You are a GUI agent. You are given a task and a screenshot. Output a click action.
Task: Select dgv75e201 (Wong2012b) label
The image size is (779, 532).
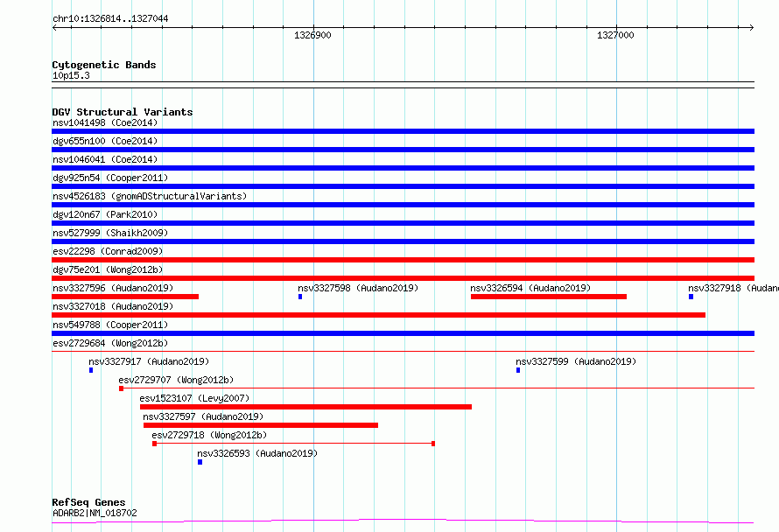point(108,269)
